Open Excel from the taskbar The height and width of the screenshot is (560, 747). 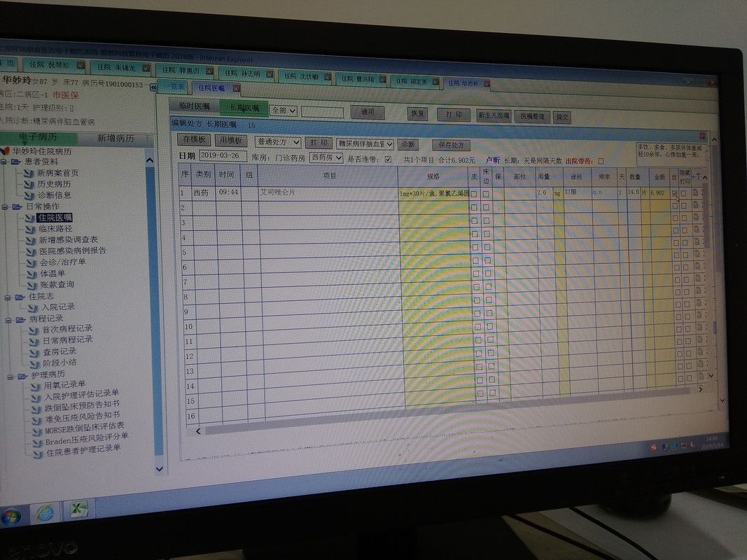point(78,510)
